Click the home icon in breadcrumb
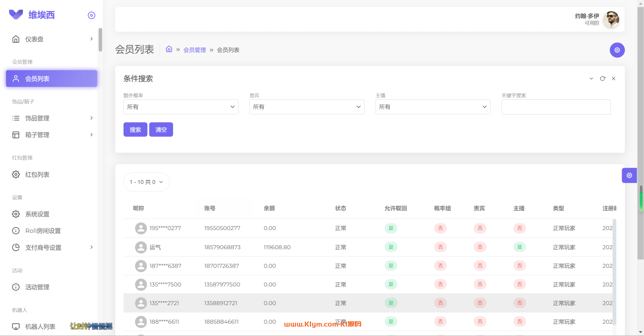Image resolution: width=644 pixels, height=336 pixels. click(x=169, y=49)
